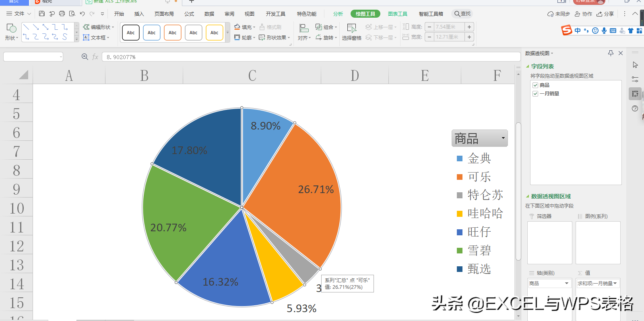Switch to the 开发工具 tab
This screenshot has width=644, height=321.
(x=275, y=14)
